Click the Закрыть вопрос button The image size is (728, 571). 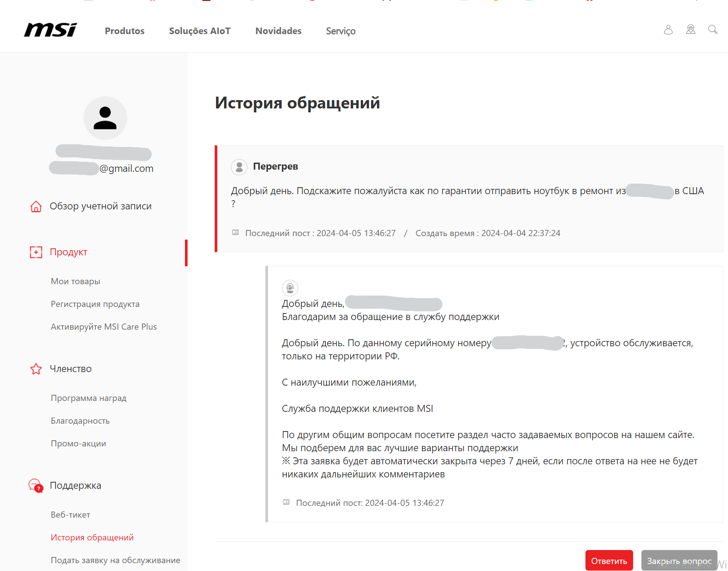coord(679,561)
